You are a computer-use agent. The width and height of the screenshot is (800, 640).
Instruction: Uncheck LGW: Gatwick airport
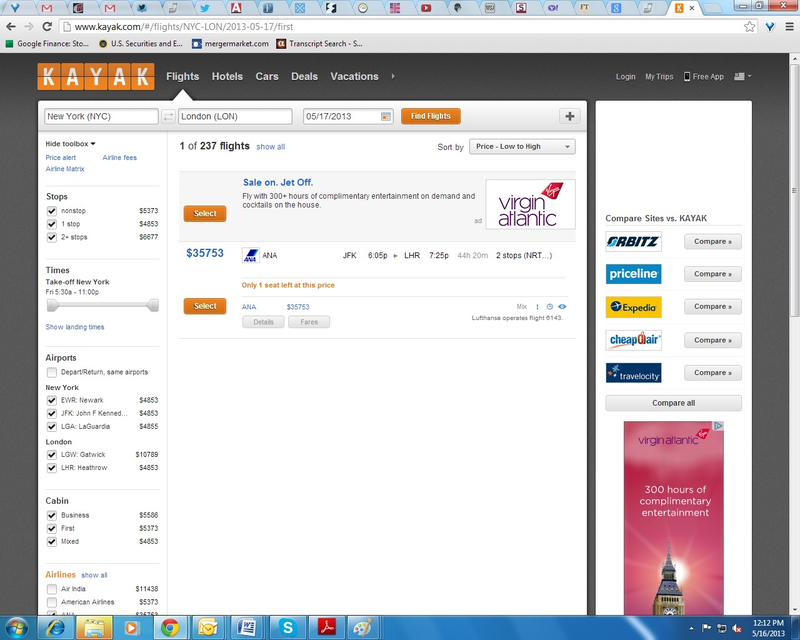coord(52,455)
